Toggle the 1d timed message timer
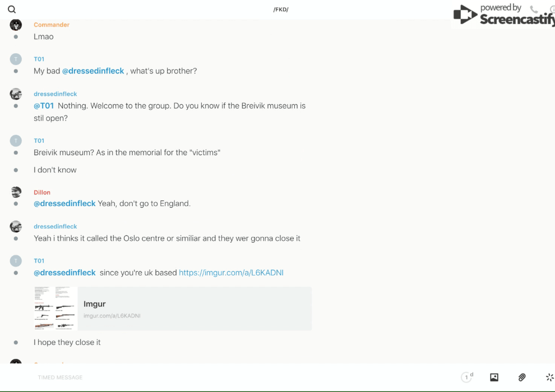Image resolution: width=555 pixels, height=392 pixels. pyautogui.click(x=467, y=377)
